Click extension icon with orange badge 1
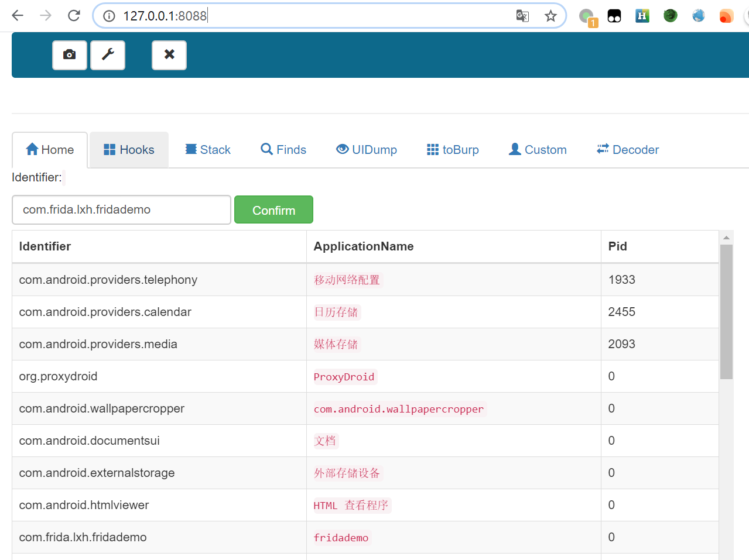This screenshot has height=560, width=749. 587,17
